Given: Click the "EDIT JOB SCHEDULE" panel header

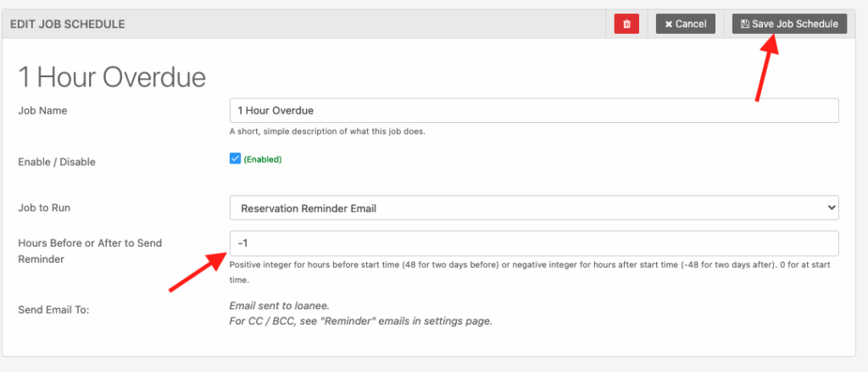Looking at the screenshot, I should [x=68, y=25].
